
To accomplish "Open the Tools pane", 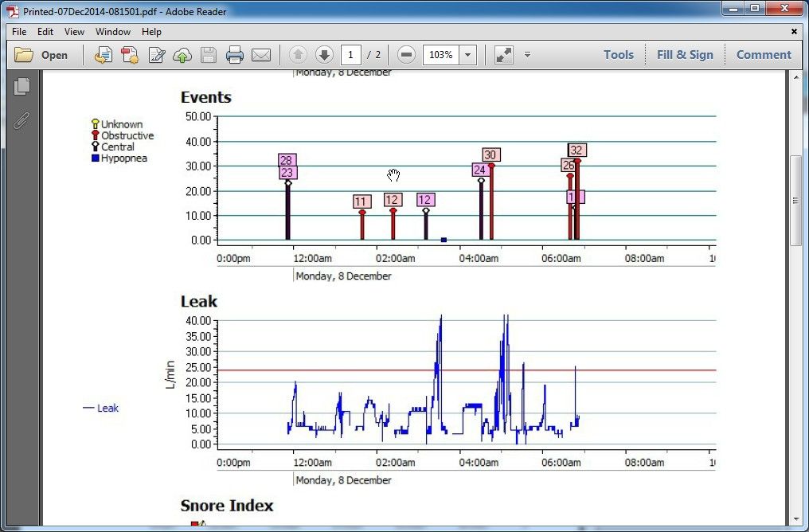I will [x=618, y=55].
